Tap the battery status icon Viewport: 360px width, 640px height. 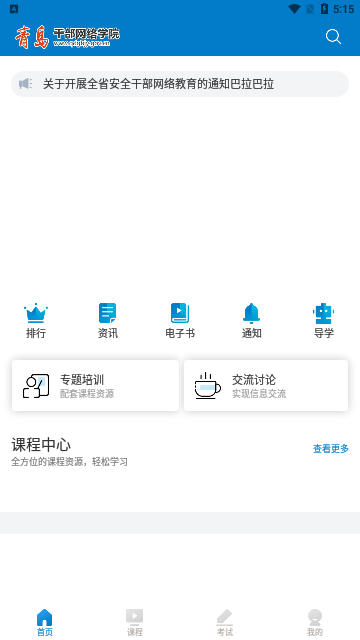[x=324, y=9]
